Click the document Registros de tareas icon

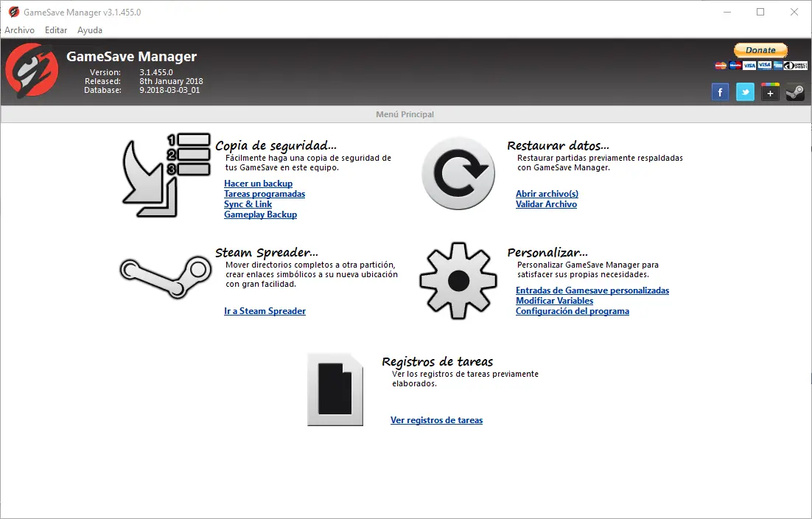(335, 389)
